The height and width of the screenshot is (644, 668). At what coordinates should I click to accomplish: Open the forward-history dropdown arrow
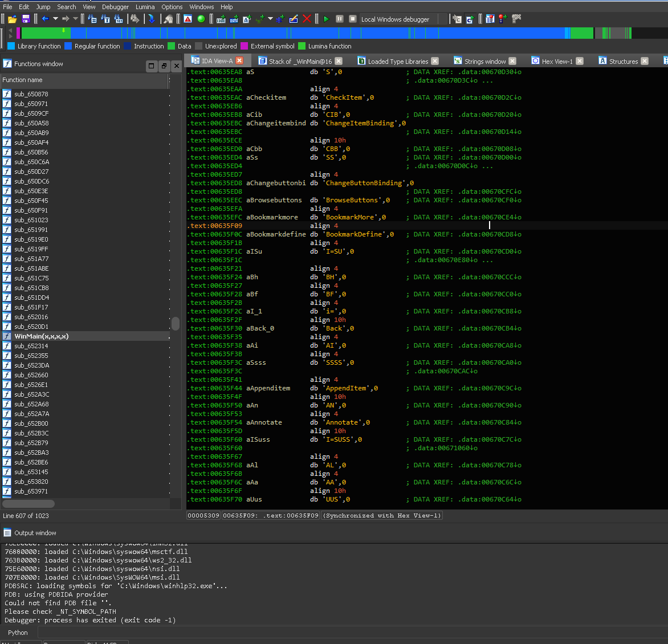(75, 19)
